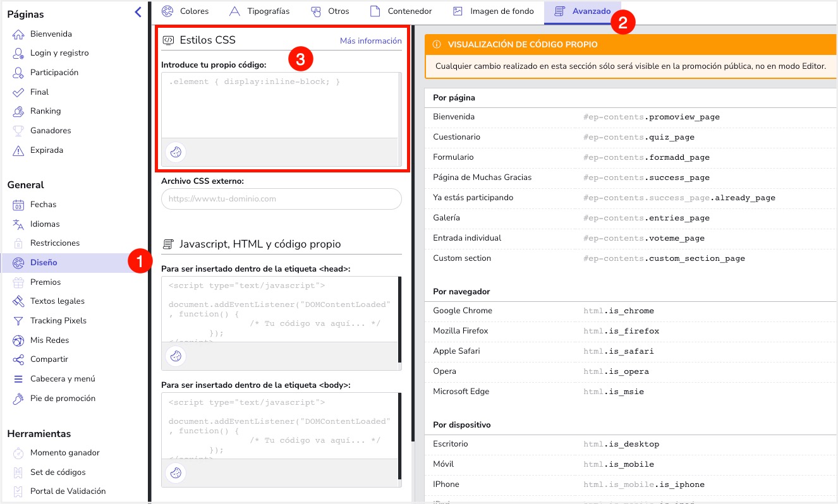
Task: Click the Expirada warning triangle icon
Action: pos(18,150)
